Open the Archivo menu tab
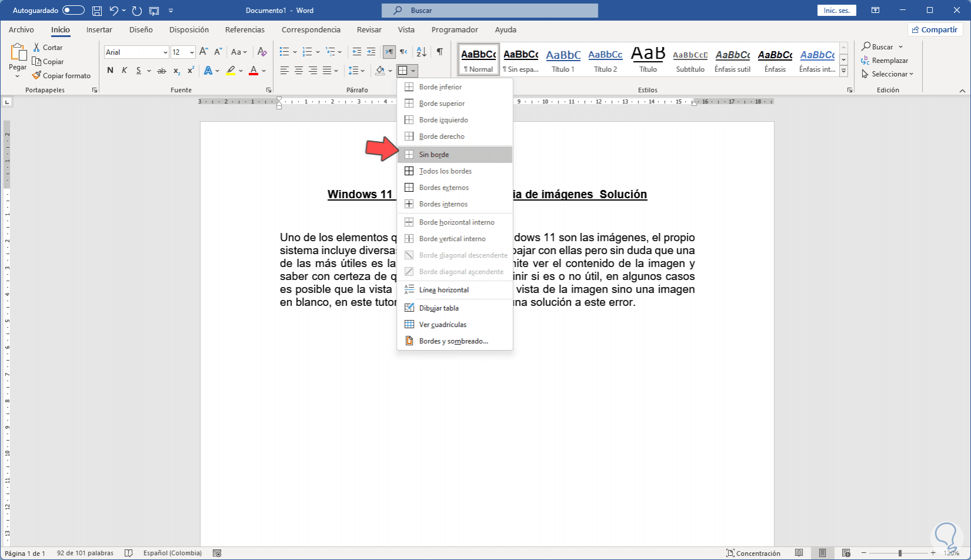The image size is (971, 560). [x=21, y=29]
